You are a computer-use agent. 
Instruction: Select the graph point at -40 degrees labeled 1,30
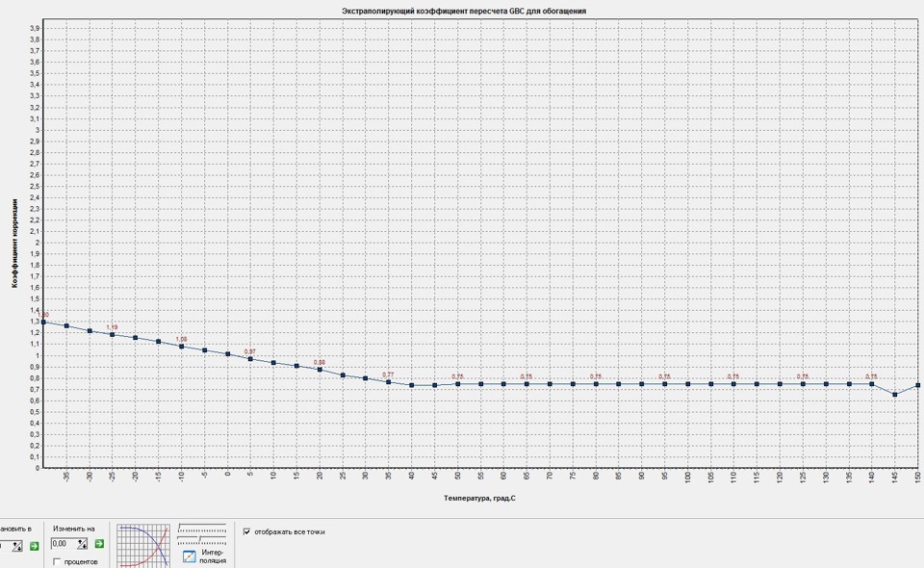pyautogui.click(x=43, y=323)
